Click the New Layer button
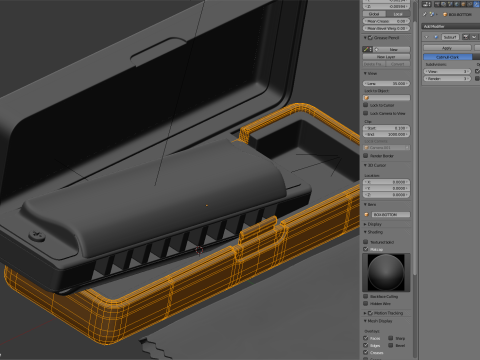Viewport: 480px width, 360px height. click(x=386, y=57)
